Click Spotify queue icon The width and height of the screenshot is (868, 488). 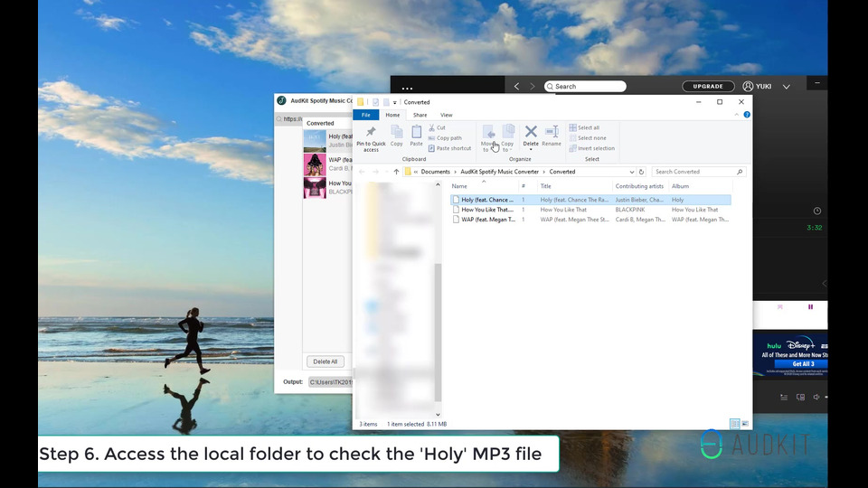pyautogui.click(x=784, y=398)
